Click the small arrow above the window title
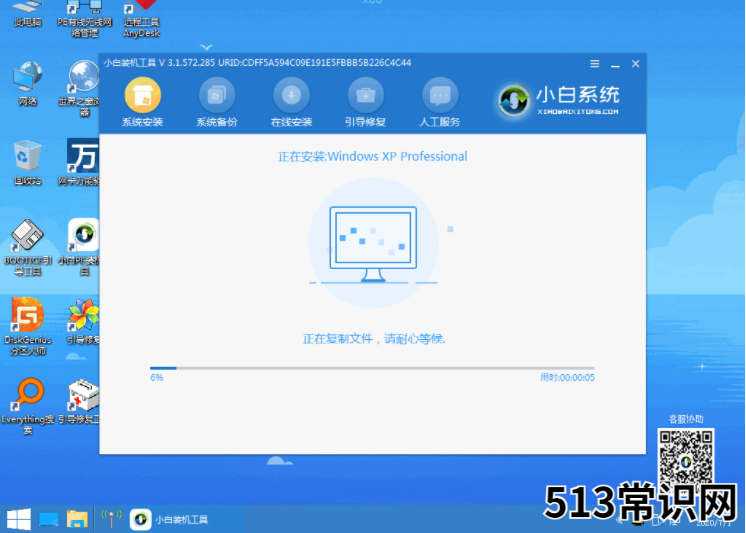The image size is (746, 533). [x=206, y=47]
